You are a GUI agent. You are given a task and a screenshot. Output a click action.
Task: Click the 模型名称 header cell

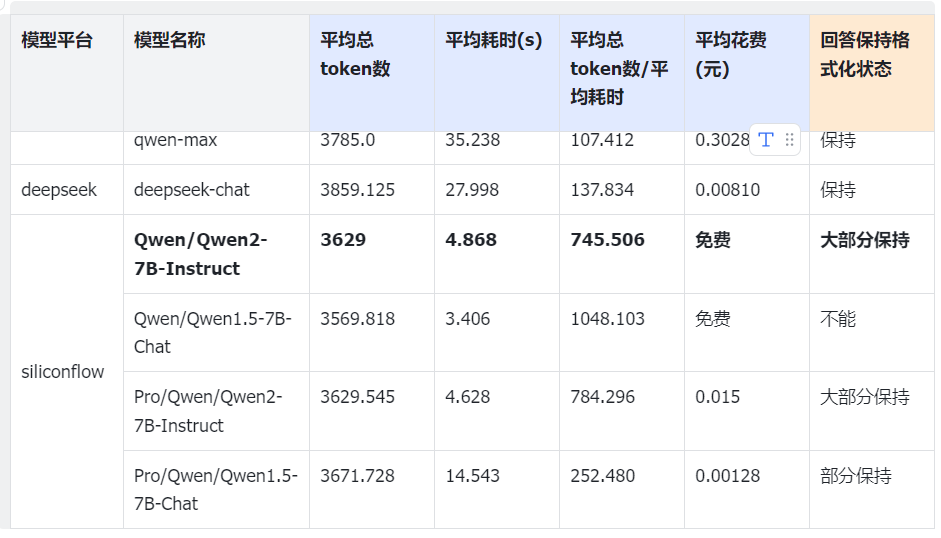tap(170, 41)
